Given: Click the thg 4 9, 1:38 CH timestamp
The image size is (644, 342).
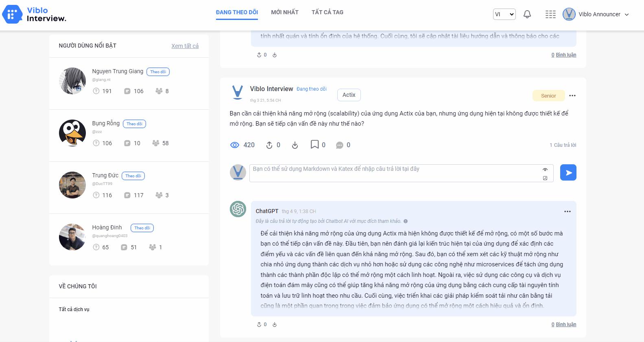Looking at the screenshot, I should [x=299, y=211].
